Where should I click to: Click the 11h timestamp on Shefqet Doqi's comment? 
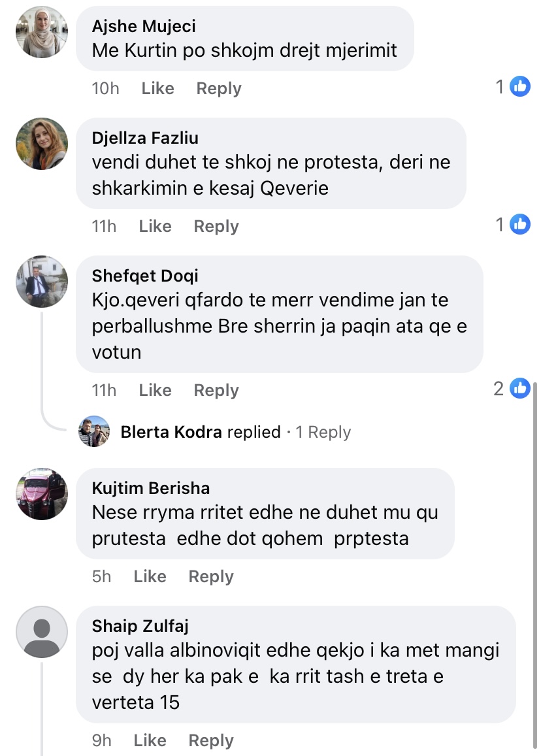[x=104, y=390]
